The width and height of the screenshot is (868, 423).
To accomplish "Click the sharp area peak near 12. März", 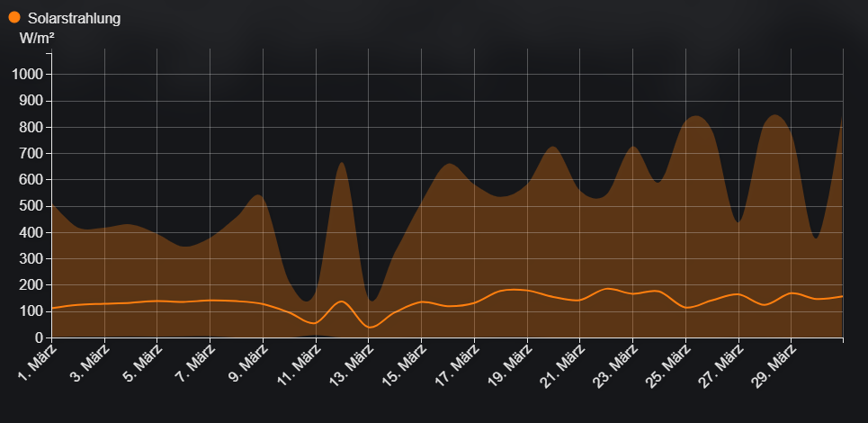I will click(x=342, y=164).
